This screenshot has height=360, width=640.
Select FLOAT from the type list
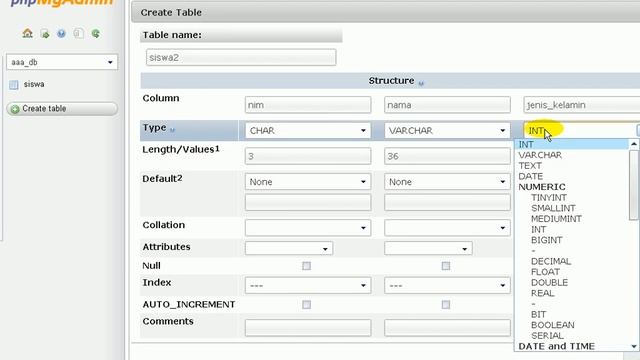[545, 272]
